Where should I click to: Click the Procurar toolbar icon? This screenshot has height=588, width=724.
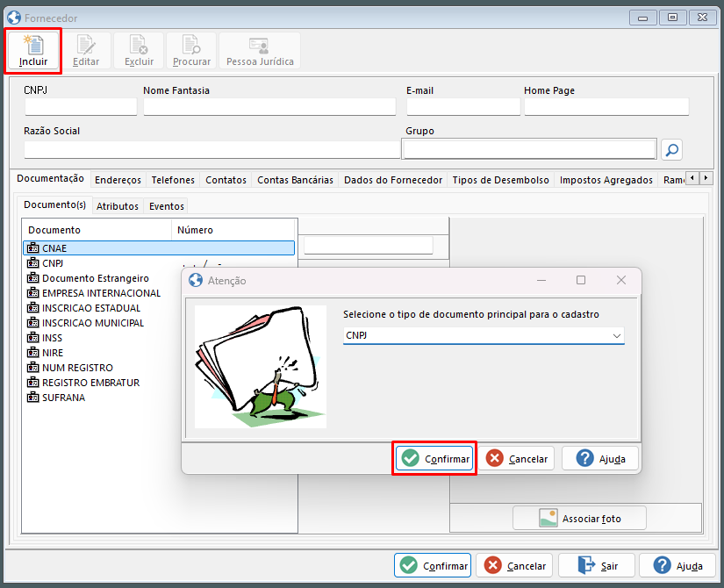[191, 51]
